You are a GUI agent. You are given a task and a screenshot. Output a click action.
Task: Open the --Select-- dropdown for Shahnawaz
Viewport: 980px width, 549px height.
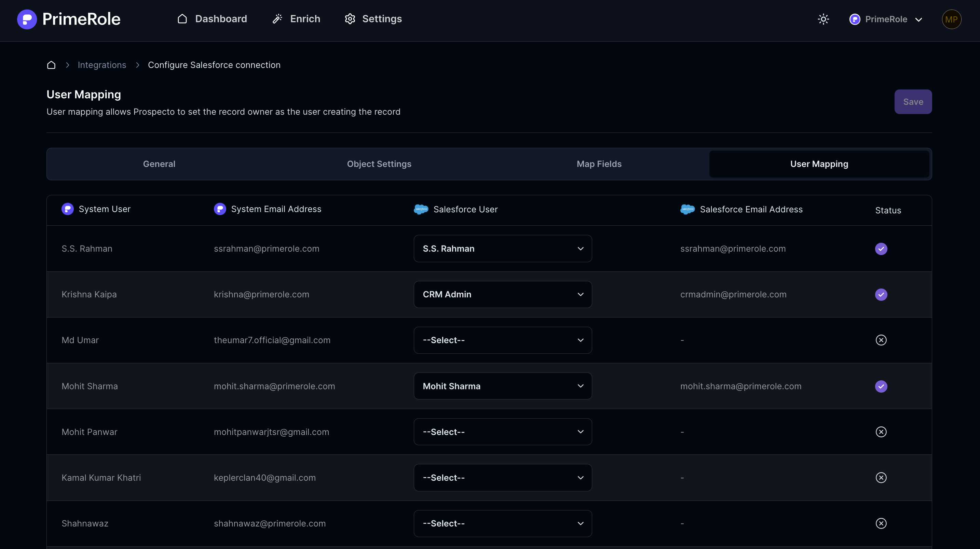click(503, 523)
